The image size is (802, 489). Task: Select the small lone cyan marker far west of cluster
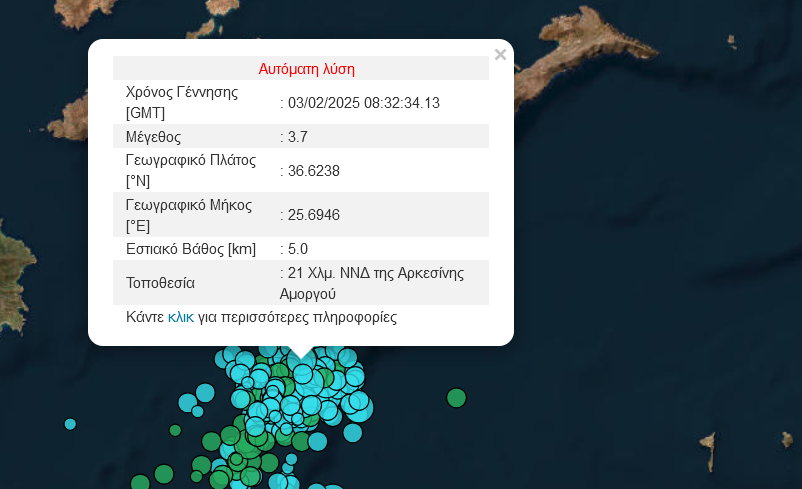pyautogui.click(x=70, y=424)
